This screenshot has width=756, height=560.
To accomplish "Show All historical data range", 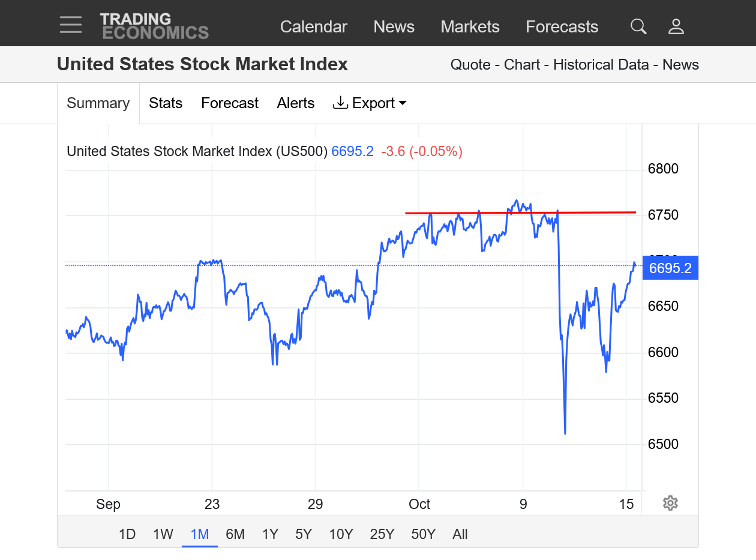I will pos(460,534).
